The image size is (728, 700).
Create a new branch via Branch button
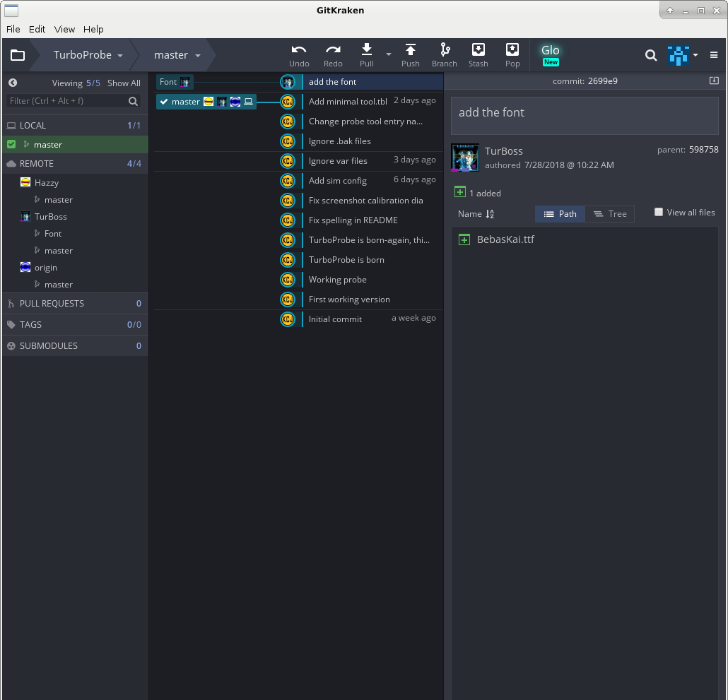tap(445, 56)
